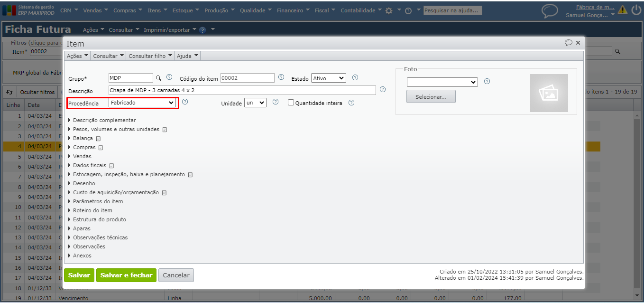Click the photo placeholder thumbnail
The width and height of the screenshot is (644, 303).
[549, 93]
